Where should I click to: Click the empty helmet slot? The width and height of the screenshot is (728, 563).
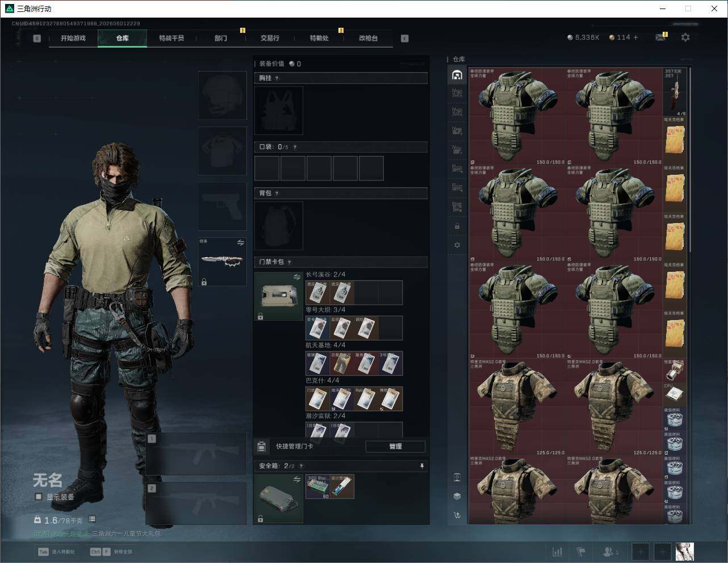222,95
